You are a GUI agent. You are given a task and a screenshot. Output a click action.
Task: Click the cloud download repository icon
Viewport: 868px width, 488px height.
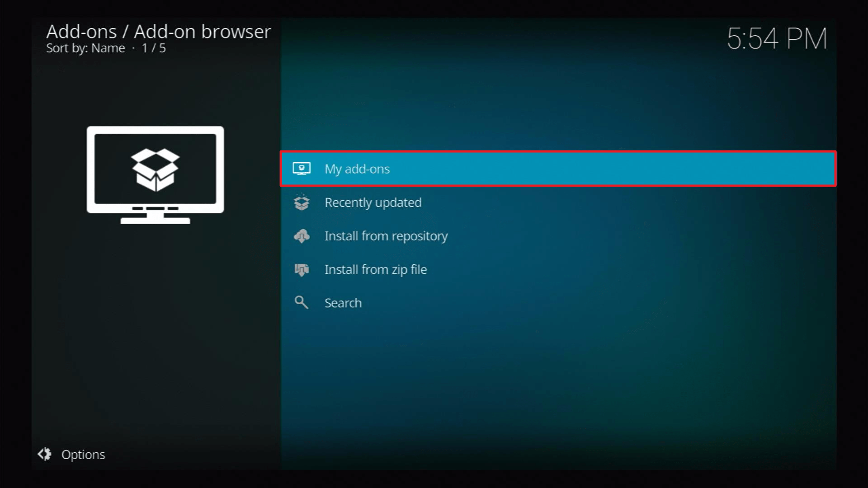click(302, 236)
